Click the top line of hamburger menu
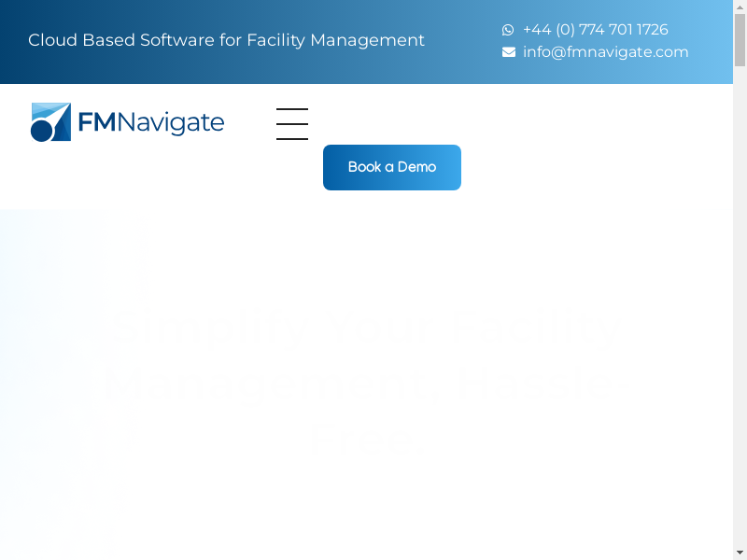The width and height of the screenshot is (747, 560). (x=292, y=109)
